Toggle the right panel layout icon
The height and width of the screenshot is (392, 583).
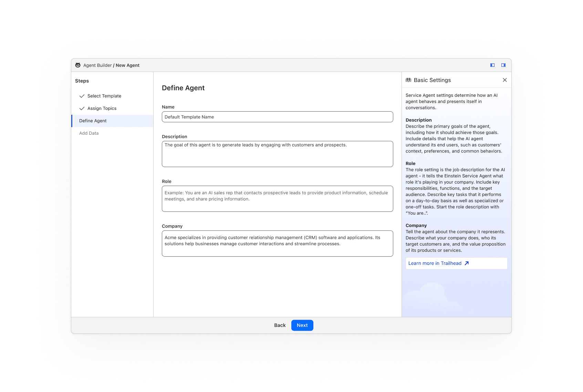point(503,65)
